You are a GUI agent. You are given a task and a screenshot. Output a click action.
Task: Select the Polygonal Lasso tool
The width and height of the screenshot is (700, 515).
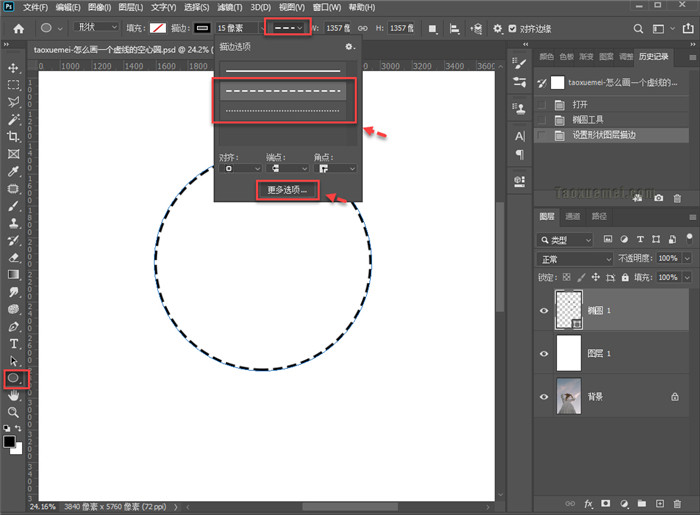click(x=13, y=102)
